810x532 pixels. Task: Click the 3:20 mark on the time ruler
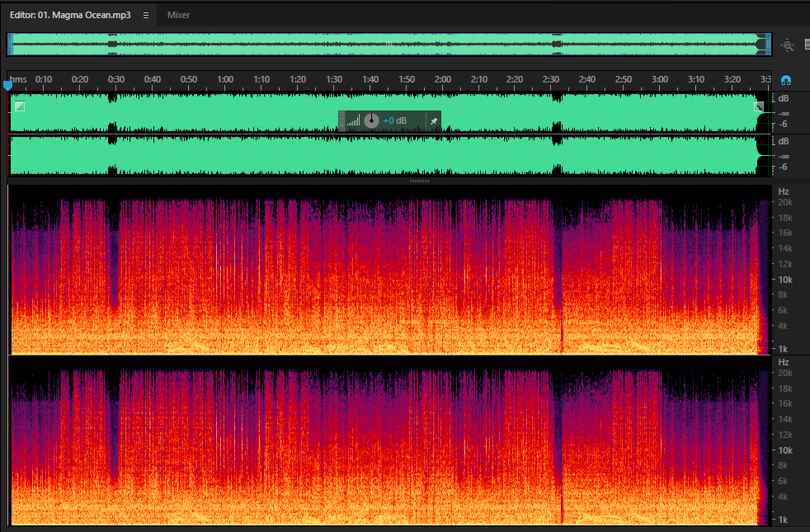[732, 79]
